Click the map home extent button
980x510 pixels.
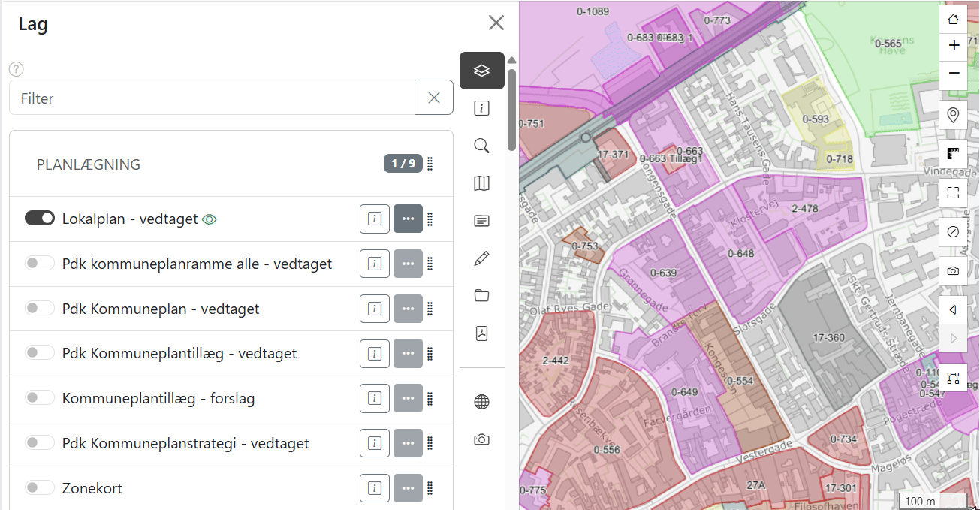(953, 20)
